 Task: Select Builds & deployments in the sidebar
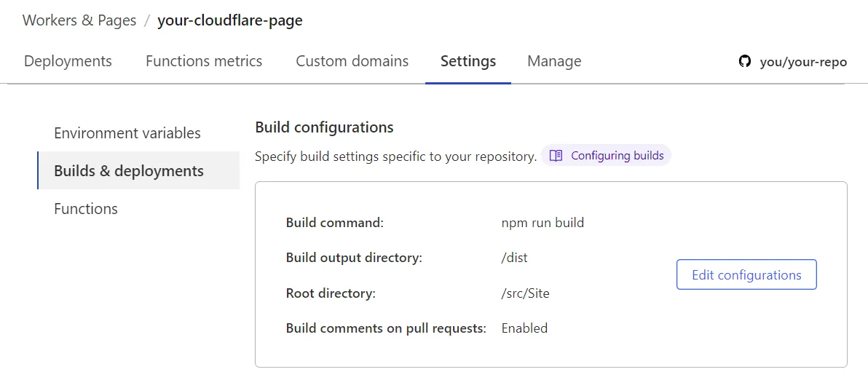129,171
